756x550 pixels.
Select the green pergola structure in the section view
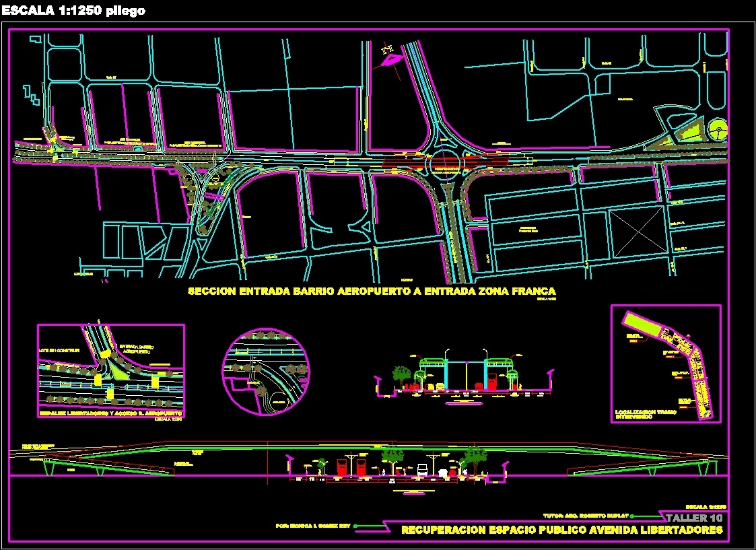(432, 362)
